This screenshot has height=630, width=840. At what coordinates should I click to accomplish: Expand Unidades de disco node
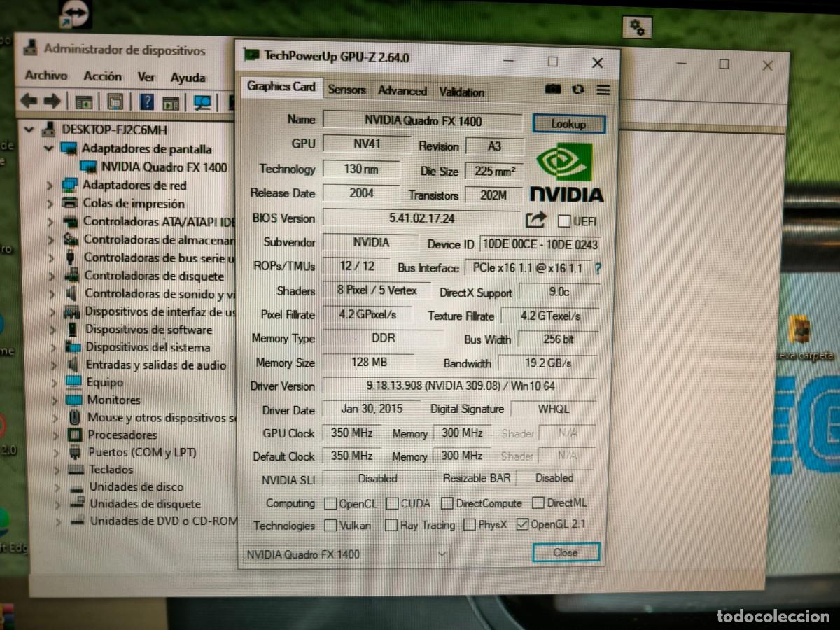pyautogui.click(x=58, y=487)
